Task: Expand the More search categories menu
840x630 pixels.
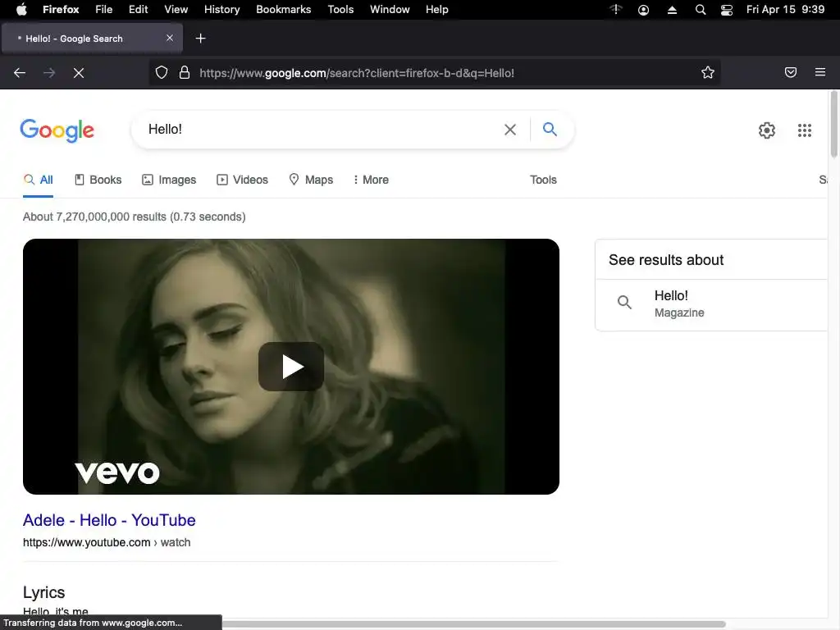Action: click(371, 180)
